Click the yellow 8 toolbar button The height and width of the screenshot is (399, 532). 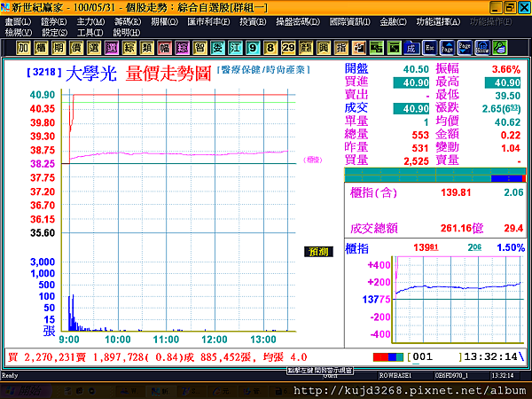tap(270, 48)
